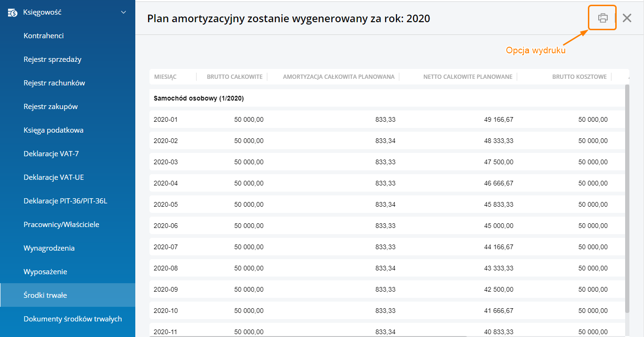The width and height of the screenshot is (644, 337).
Task: Click Amortyzacja całkowita planowana column header
Action: pos(339,77)
